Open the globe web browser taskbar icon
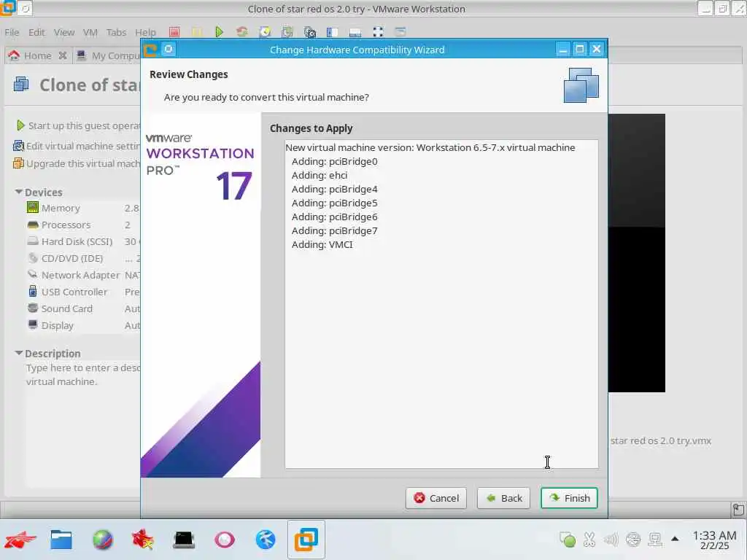This screenshot has height=560, width=747. 102,540
